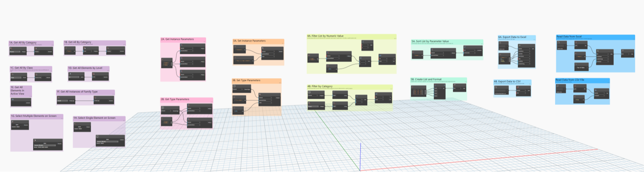The image size is (644, 172).
Task: Click the True/False boolean node in Read Data from Excel
Action: [x=581, y=66]
